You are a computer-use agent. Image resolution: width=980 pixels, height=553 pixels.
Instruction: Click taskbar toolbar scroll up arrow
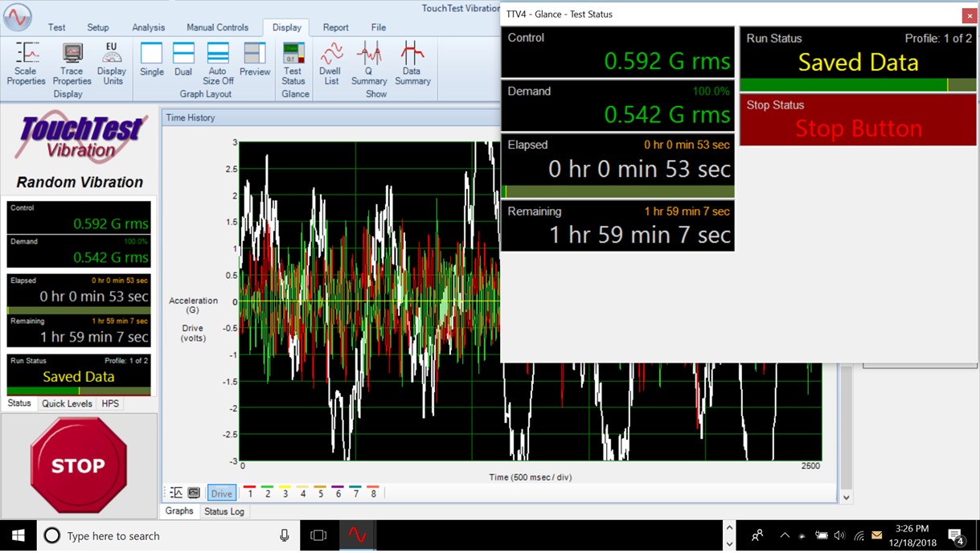[x=729, y=528]
